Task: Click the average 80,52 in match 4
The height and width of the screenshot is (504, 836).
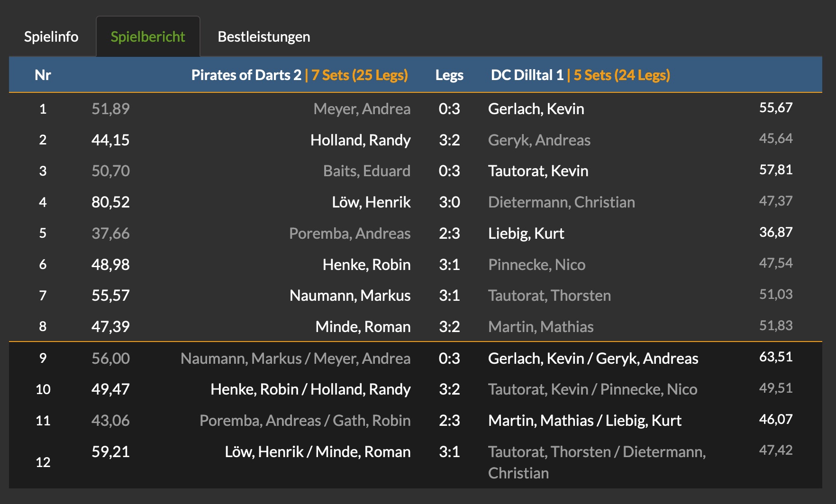Action: [x=110, y=202]
